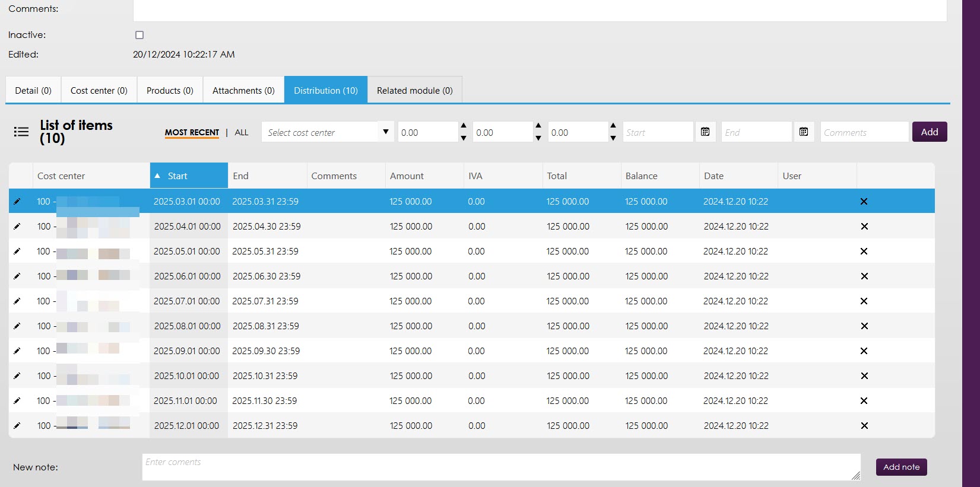Click the first 0.00 amount input

click(427, 132)
